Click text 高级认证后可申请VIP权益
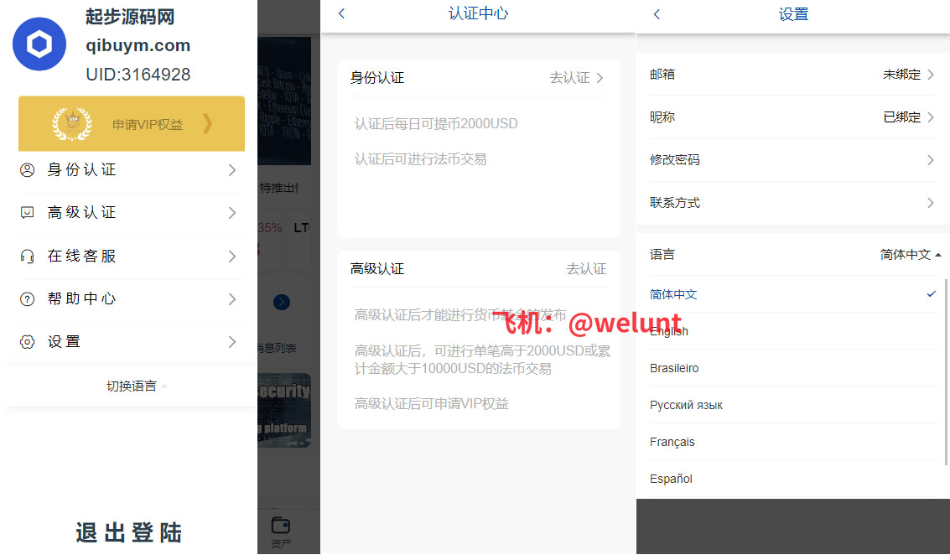This screenshot has height=560, width=950. (x=431, y=403)
